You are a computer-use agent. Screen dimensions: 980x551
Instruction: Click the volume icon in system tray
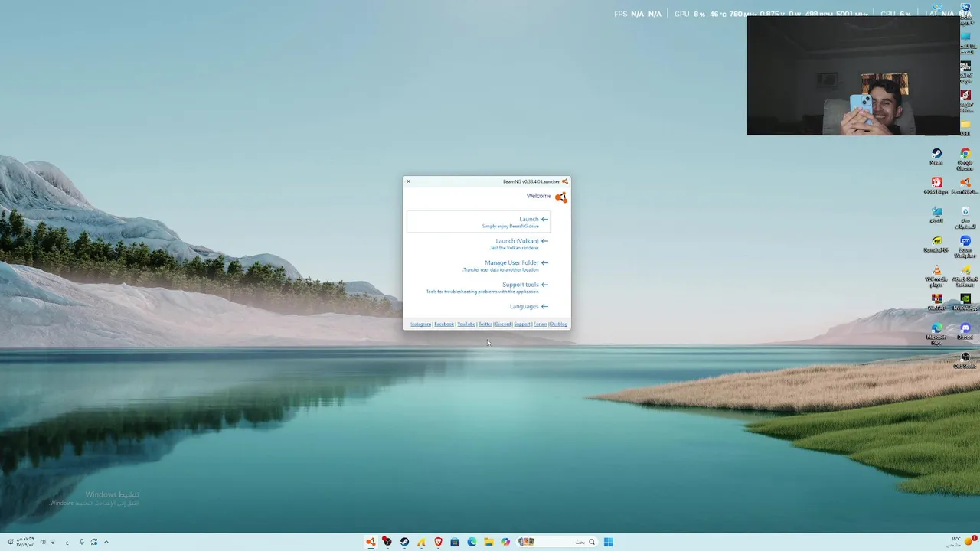coord(43,542)
